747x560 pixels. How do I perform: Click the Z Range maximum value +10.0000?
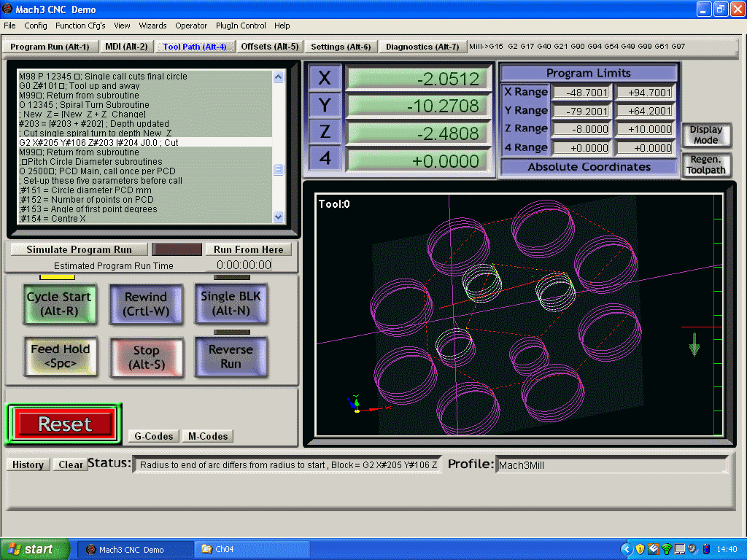(644, 129)
